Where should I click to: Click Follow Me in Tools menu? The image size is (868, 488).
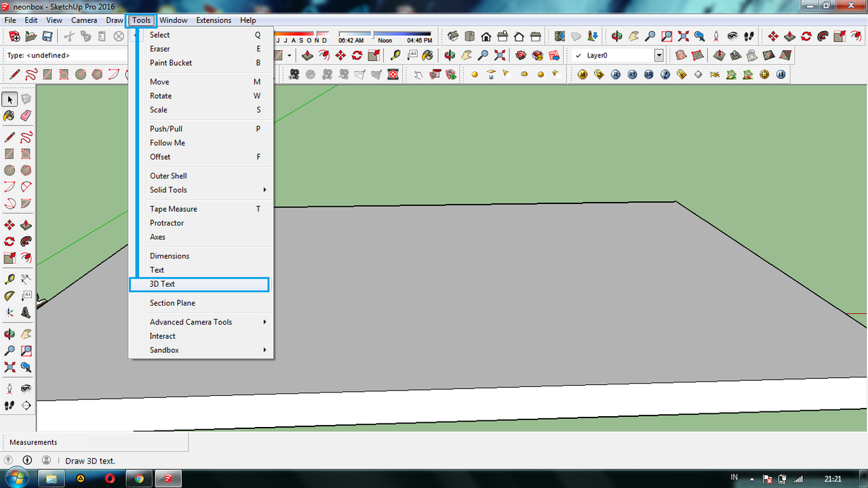click(167, 143)
